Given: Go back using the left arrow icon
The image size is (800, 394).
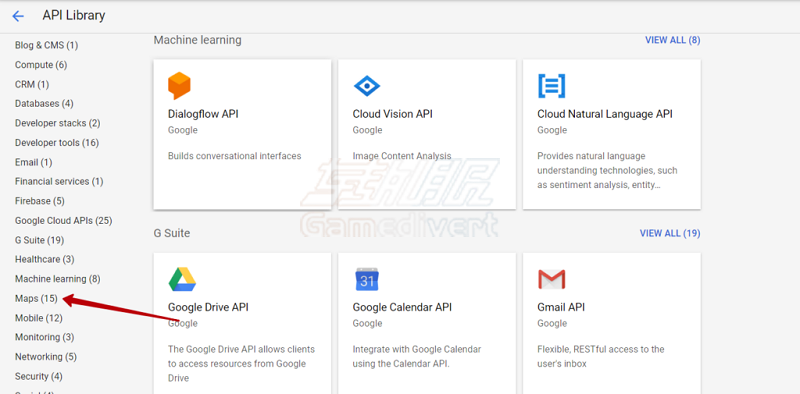Looking at the screenshot, I should pyautogui.click(x=18, y=16).
